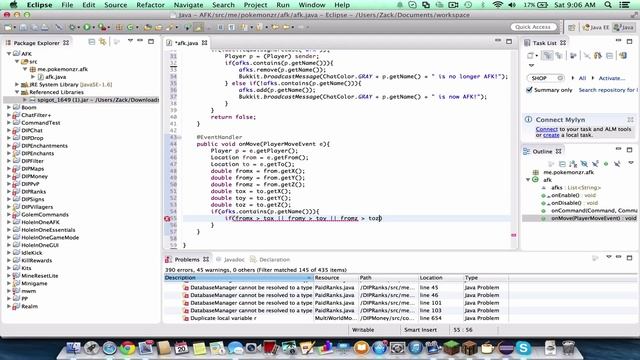Open Outline view menu triangle
640x360 pixels.
[631, 163]
